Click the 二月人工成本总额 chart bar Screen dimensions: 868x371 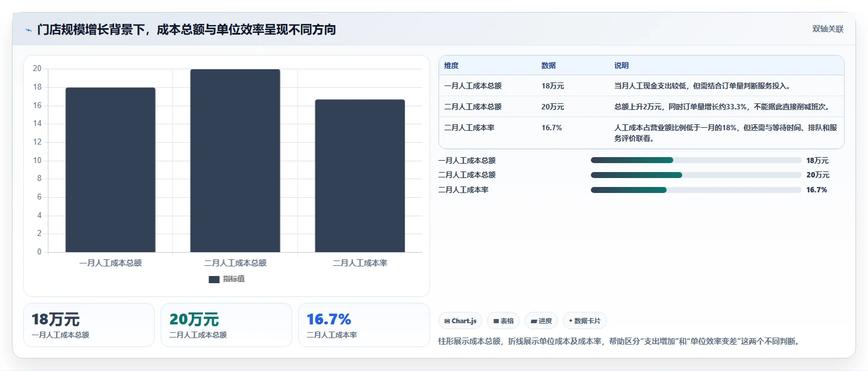(x=235, y=161)
